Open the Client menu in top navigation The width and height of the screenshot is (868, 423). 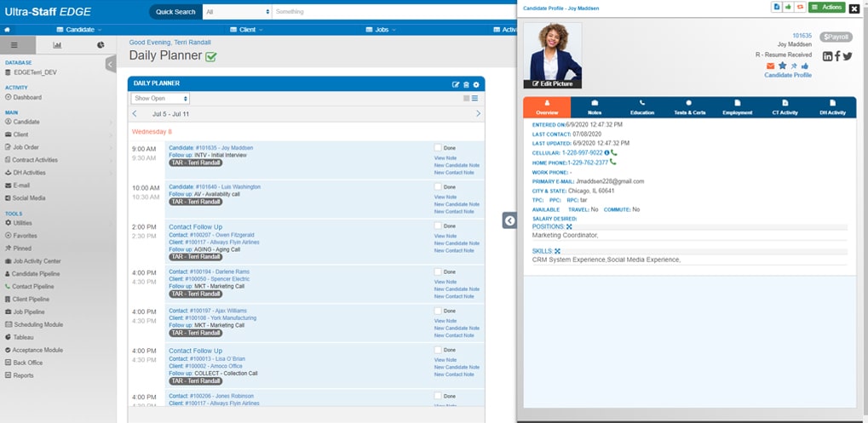pos(246,30)
